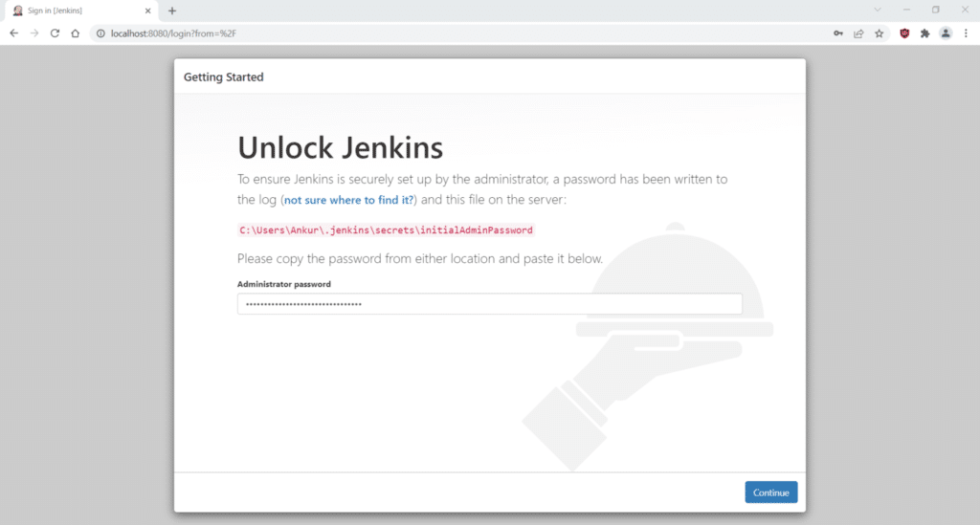Share this page icon
The height and width of the screenshot is (525, 980).
click(x=858, y=33)
